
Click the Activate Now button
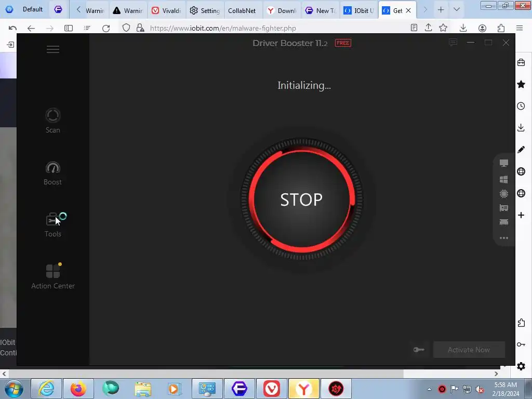(x=469, y=350)
